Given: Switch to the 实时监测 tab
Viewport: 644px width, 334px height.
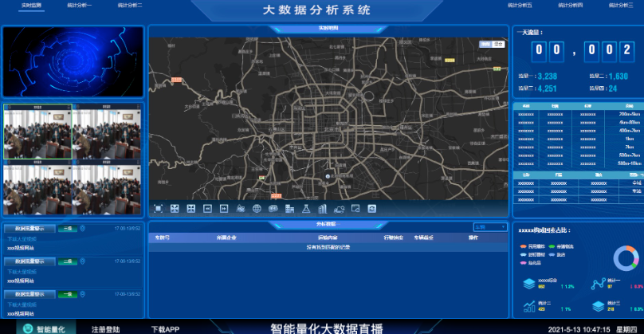Looking at the screenshot, I should pyautogui.click(x=31, y=6).
